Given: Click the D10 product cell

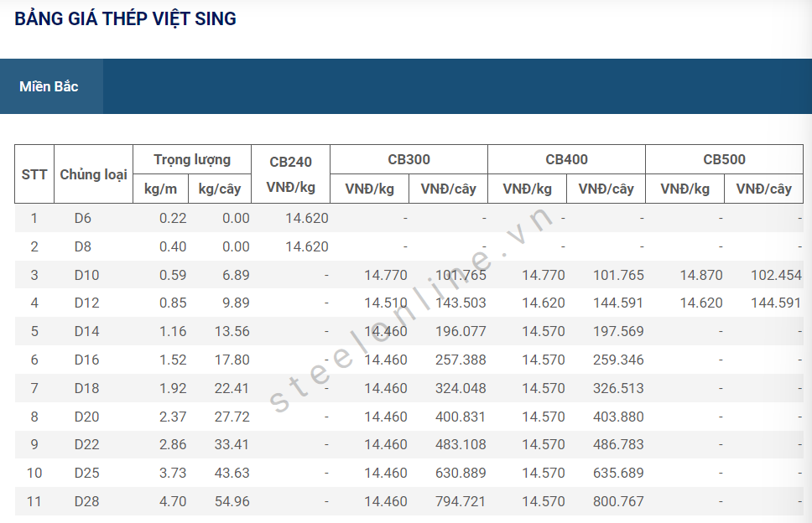Looking at the screenshot, I should [x=86, y=275].
